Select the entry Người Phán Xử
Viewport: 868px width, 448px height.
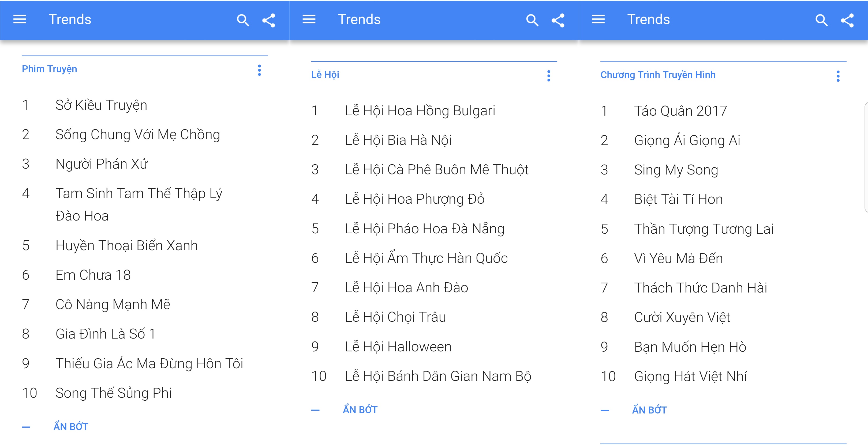point(102,164)
